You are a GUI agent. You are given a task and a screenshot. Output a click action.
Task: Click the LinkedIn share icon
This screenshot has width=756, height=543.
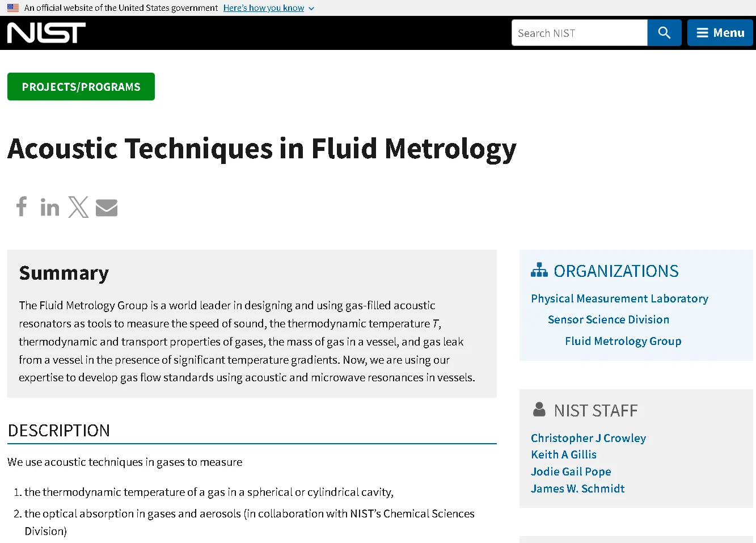point(50,207)
